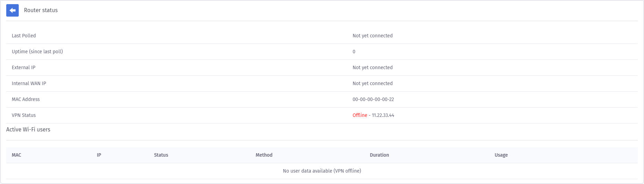Click the IP column header
Screen dimensions: 644x184
coord(99,155)
